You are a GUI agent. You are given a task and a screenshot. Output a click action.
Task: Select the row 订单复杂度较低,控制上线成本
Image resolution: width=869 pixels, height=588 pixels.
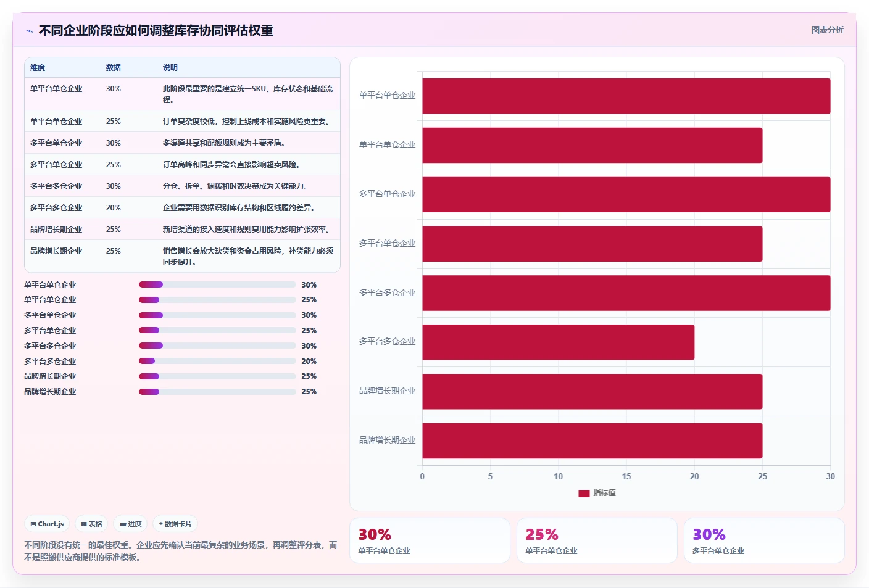182,121
